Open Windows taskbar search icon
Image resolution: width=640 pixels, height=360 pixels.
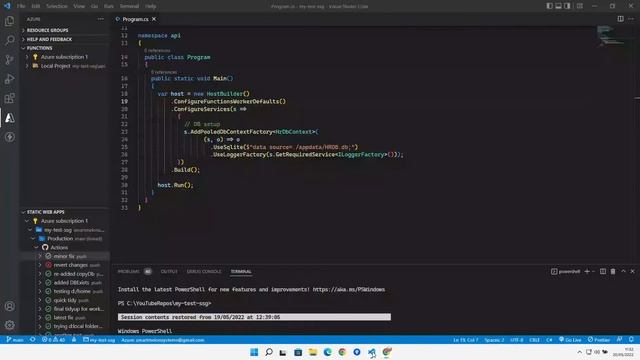(x=269, y=352)
